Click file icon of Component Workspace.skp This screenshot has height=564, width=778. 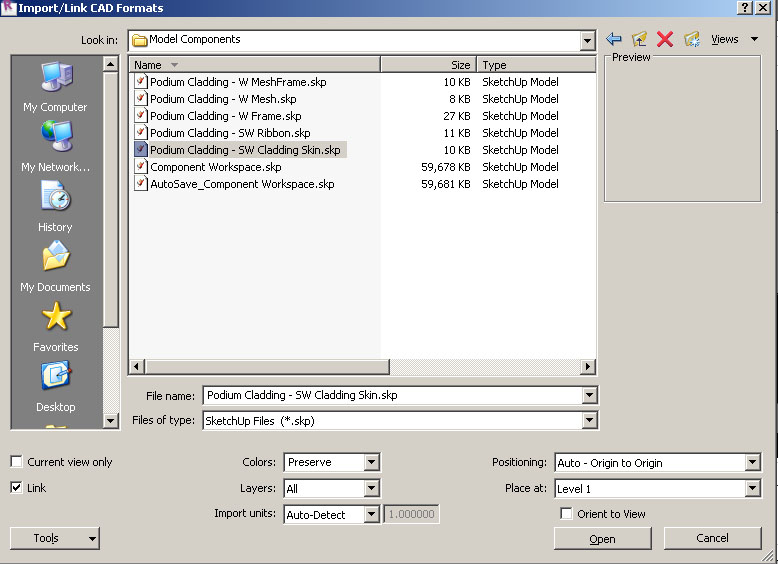tap(141, 166)
